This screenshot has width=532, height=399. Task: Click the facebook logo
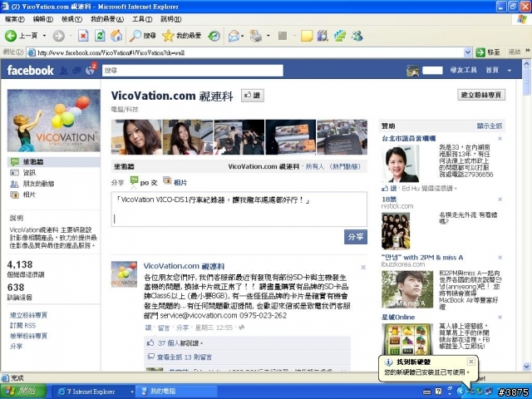[30, 71]
